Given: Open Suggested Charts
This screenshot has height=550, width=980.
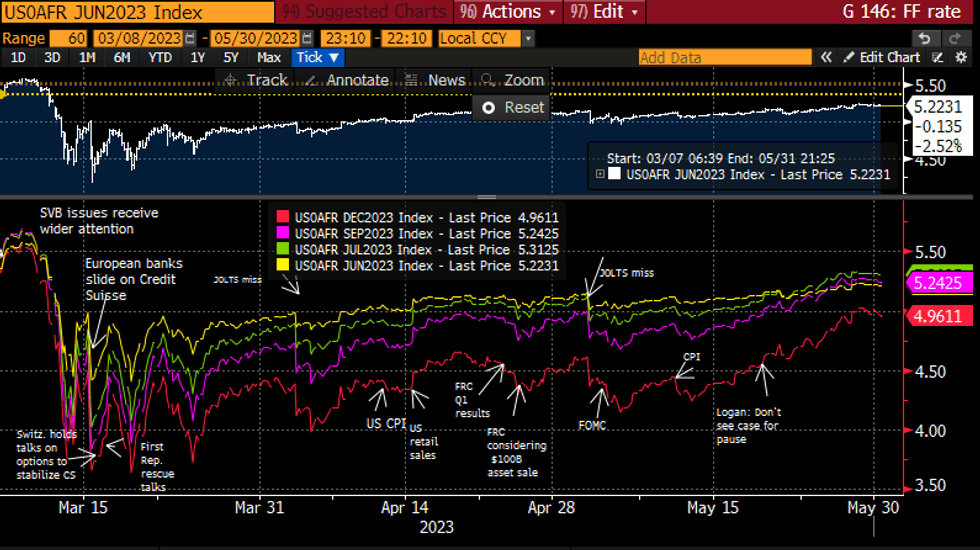Looking at the screenshot, I should [x=365, y=12].
